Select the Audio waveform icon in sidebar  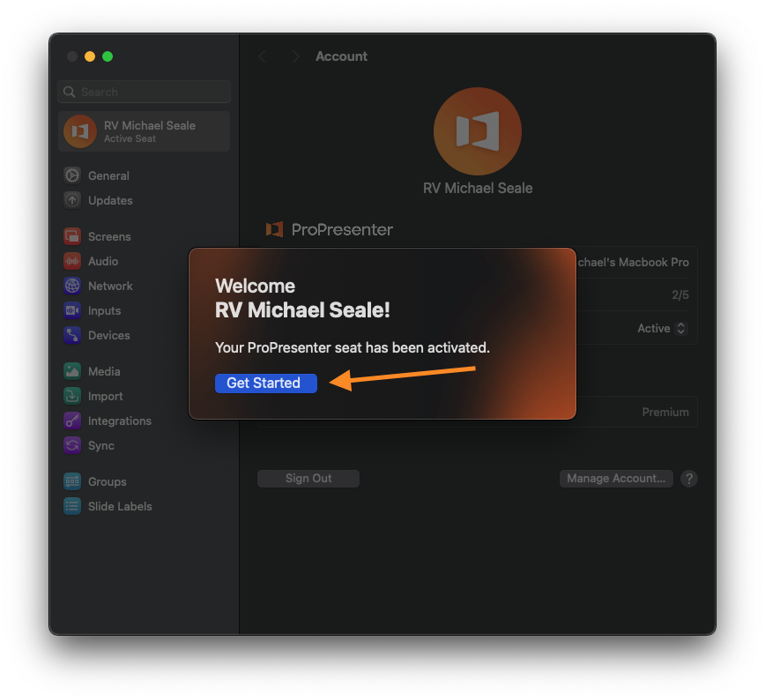coord(72,261)
